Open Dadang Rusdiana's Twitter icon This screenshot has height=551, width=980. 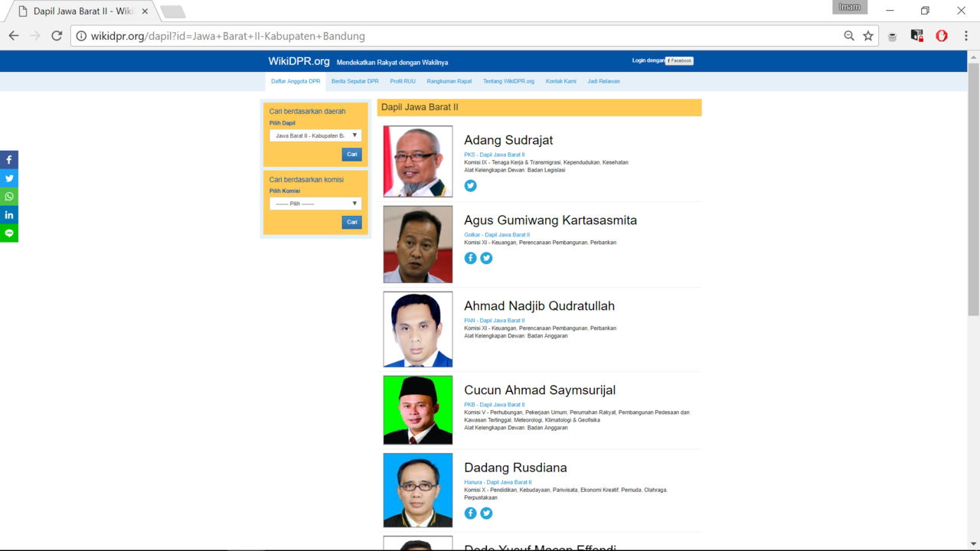(x=486, y=514)
